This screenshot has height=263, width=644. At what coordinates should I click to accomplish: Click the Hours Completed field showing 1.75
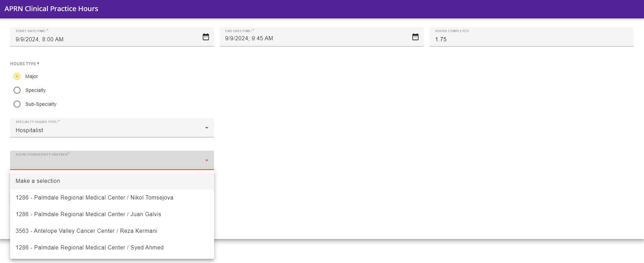pos(531,37)
